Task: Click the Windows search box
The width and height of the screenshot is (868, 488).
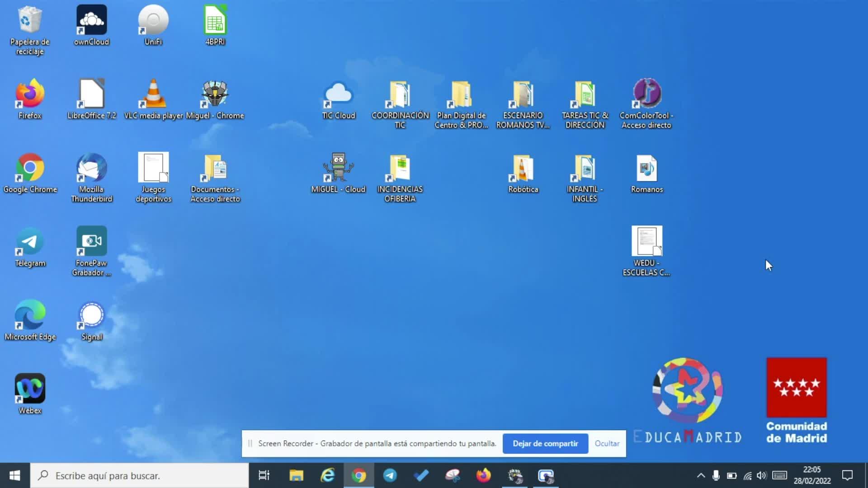Action: pos(140,475)
